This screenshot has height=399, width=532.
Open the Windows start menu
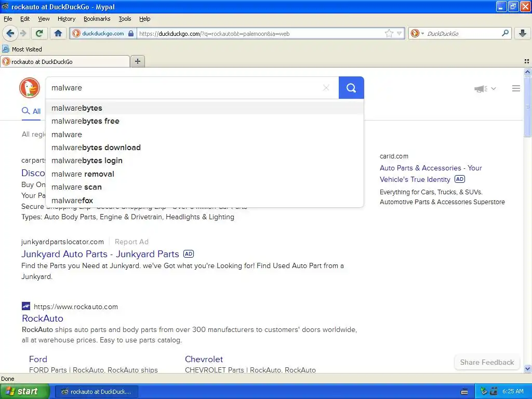coord(24,391)
